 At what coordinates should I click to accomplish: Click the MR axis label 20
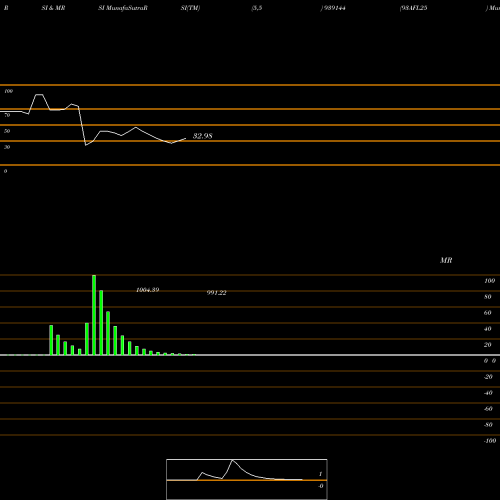[488, 345]
